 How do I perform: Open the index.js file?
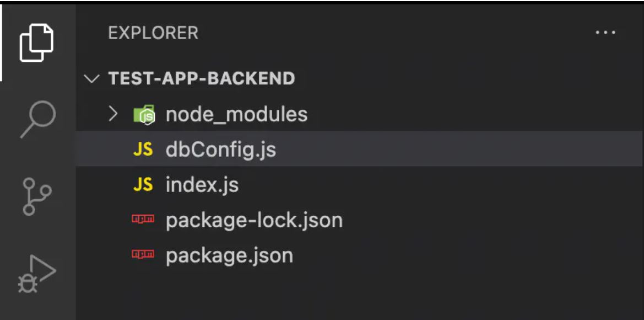[359, 185]
